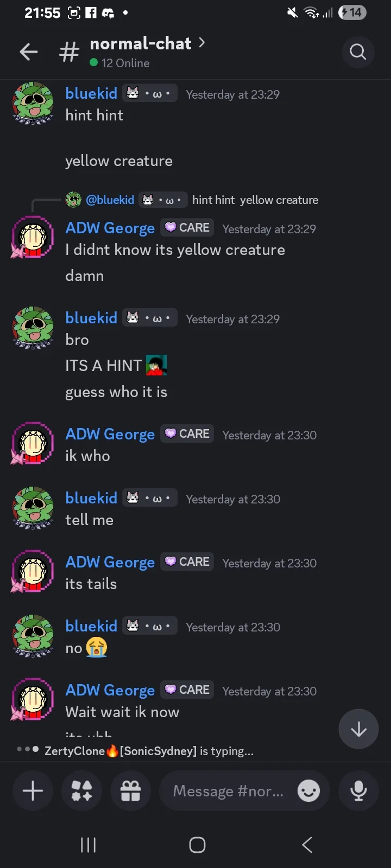391x868 pixels.
Task: Tap the custom emoji after ITS A HINT
Action: click(156, 365)
